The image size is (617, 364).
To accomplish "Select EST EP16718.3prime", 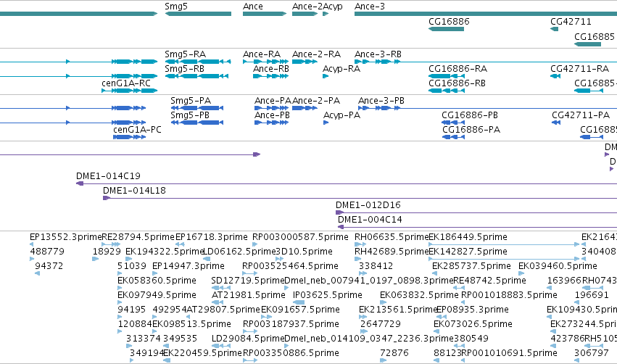I will coord(211,237).
